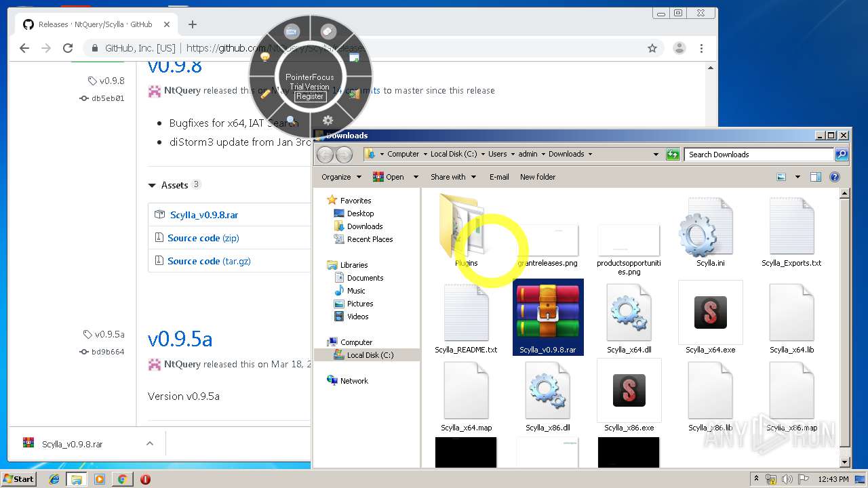Select Scylla_v0.9.8.rar archive in Downloads

click(548, 317)
